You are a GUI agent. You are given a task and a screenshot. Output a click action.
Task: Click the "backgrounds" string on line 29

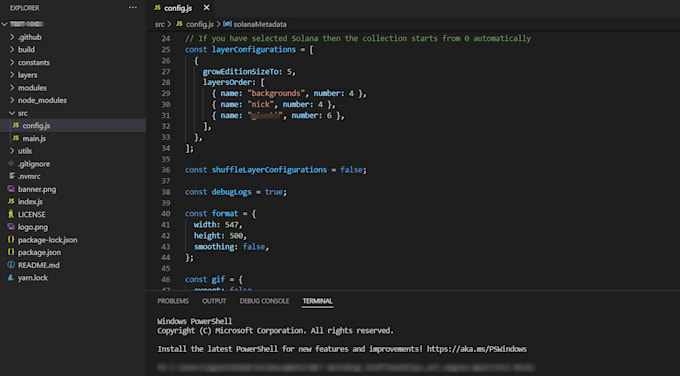[276, 93]
